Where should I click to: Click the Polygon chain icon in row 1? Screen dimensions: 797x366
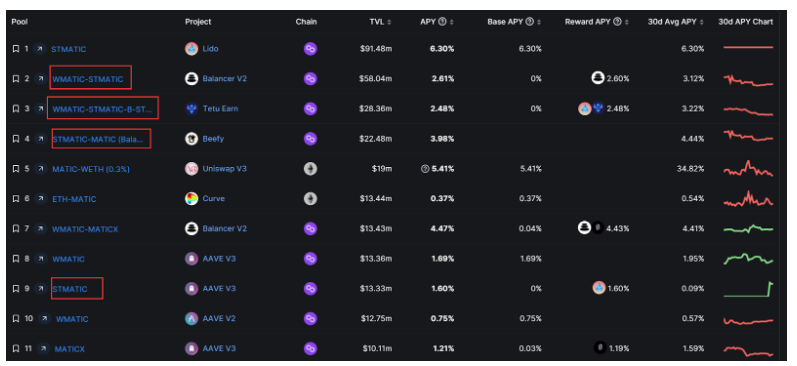[x=310, y=49]
